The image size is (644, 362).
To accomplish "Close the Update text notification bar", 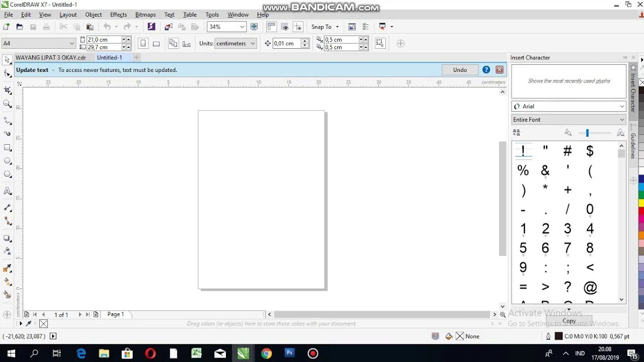I will 500,70.
